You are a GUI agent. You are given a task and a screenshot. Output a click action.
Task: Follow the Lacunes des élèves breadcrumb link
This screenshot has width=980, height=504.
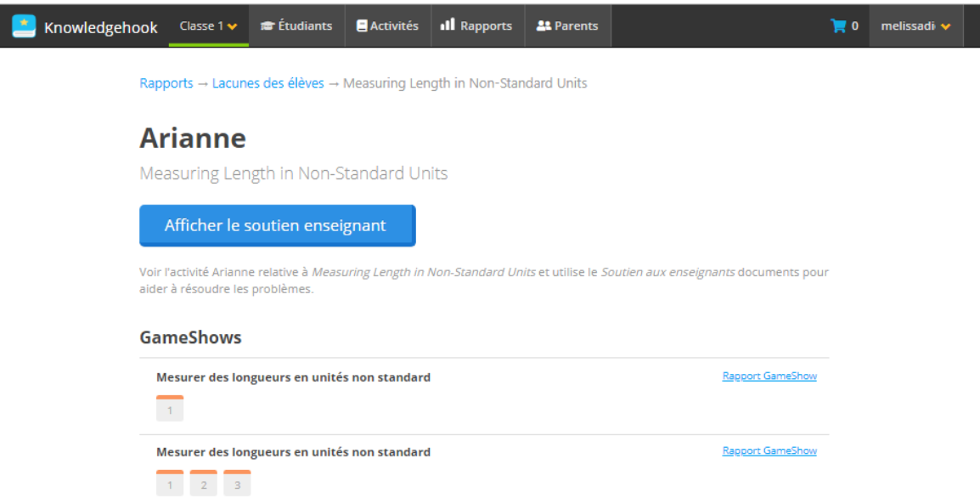(268, 83)
